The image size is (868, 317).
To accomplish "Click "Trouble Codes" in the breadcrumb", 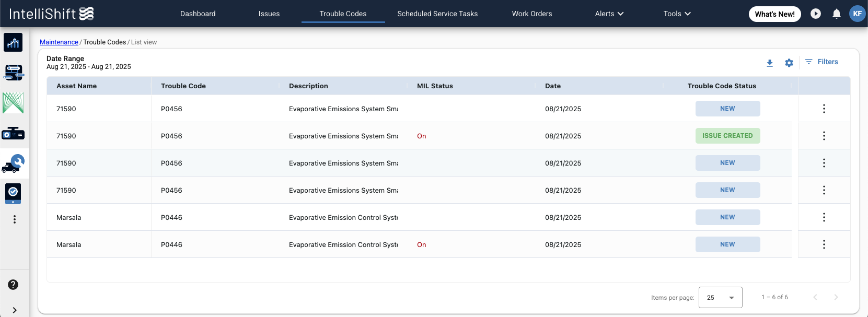I will pyautogui.click(x=105, y=42).
